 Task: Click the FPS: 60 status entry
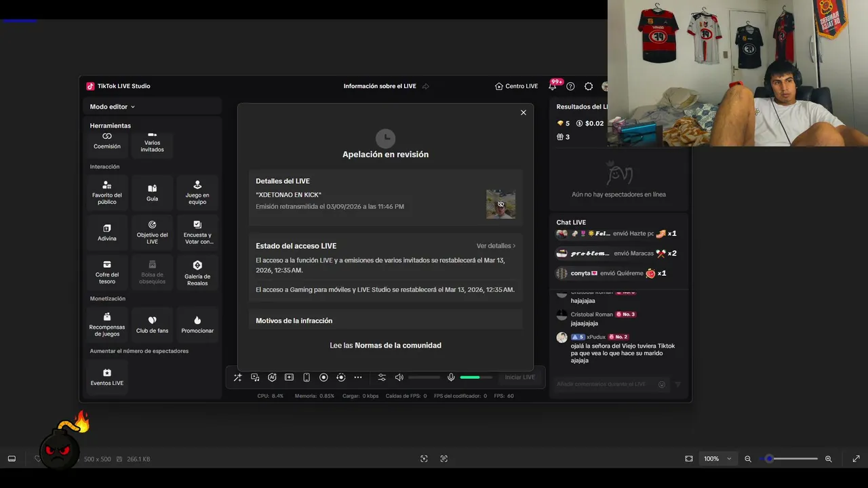click(x=504, y=396)
